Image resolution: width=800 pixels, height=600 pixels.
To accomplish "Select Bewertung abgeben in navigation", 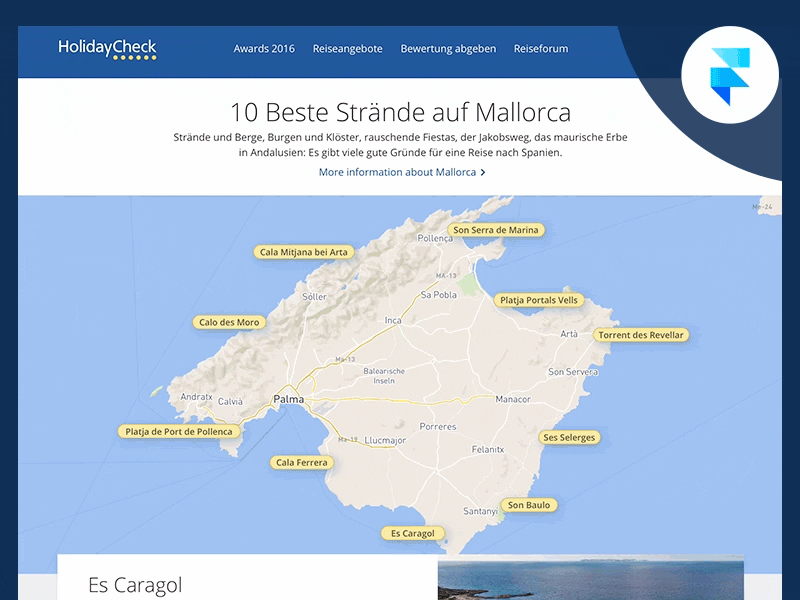I will click(x=448, y=48).
